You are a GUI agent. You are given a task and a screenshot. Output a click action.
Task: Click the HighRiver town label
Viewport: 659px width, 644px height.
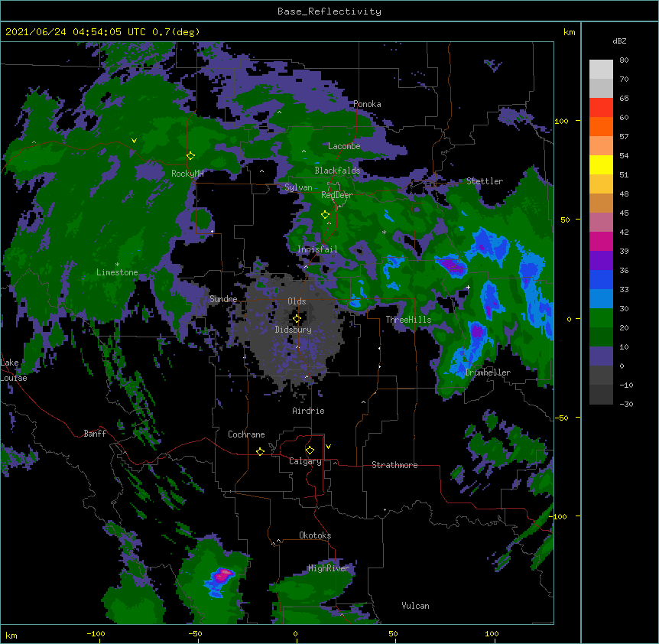pos(329,568)
